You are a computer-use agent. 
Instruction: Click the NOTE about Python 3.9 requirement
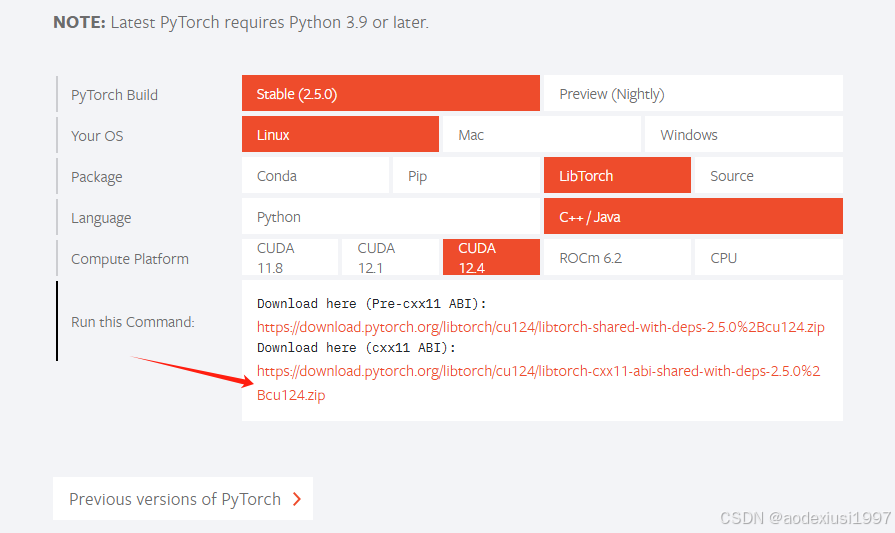click(x=241, y=22)
